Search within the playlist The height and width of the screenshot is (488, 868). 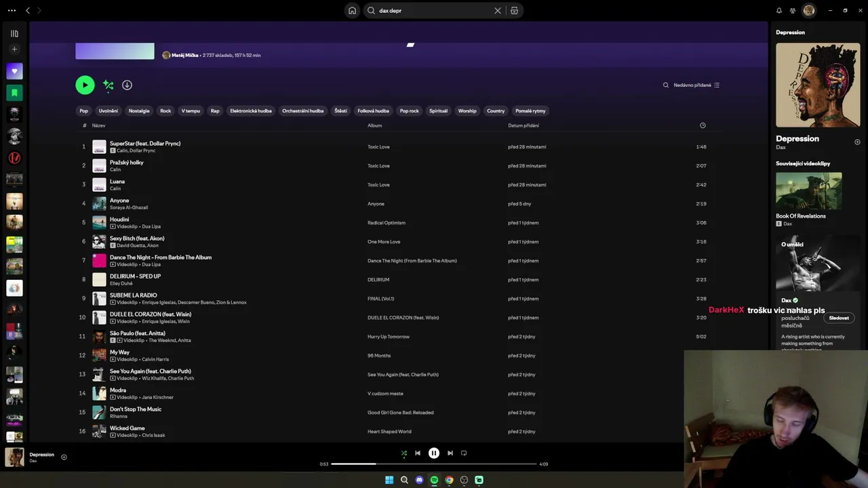click(x=666, y=85)
